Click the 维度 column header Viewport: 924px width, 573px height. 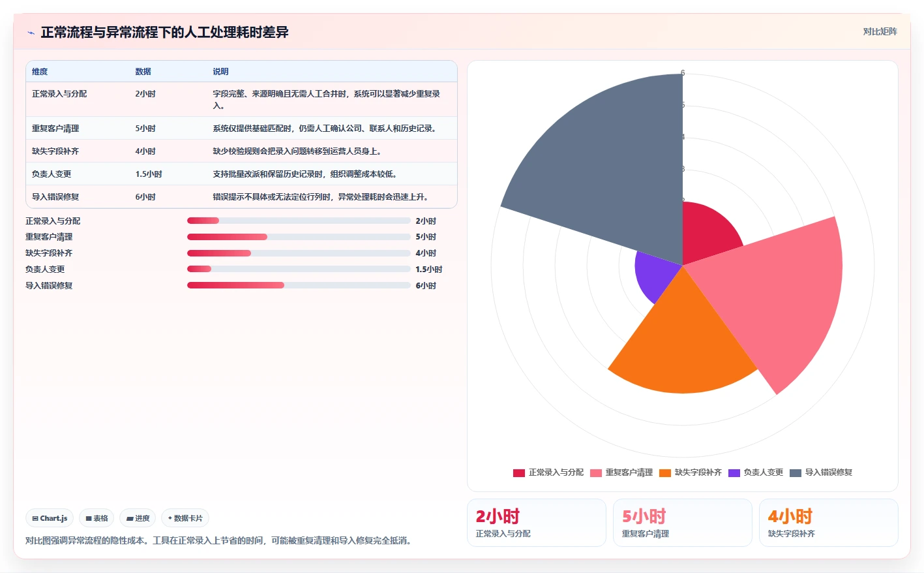point(40,72)
